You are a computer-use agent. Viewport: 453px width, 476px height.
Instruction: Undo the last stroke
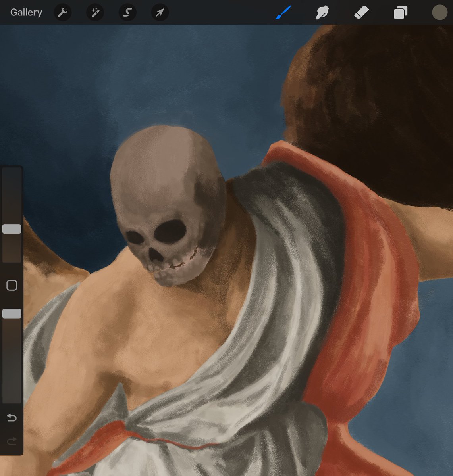point(12,418)
